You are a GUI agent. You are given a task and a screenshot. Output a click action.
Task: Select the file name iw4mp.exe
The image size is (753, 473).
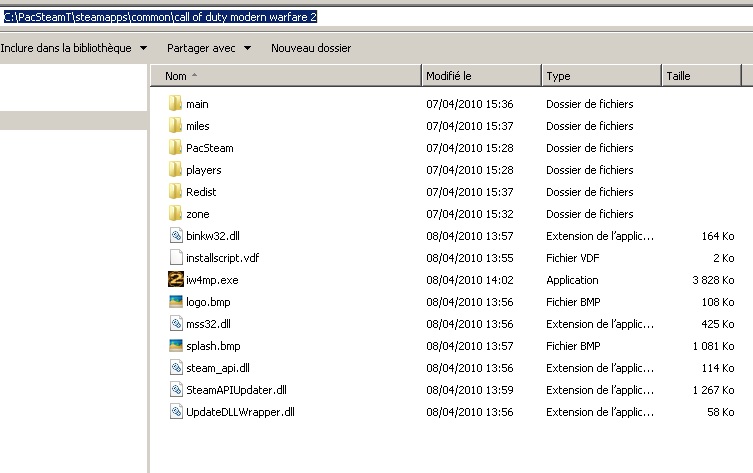pos(212,280)
